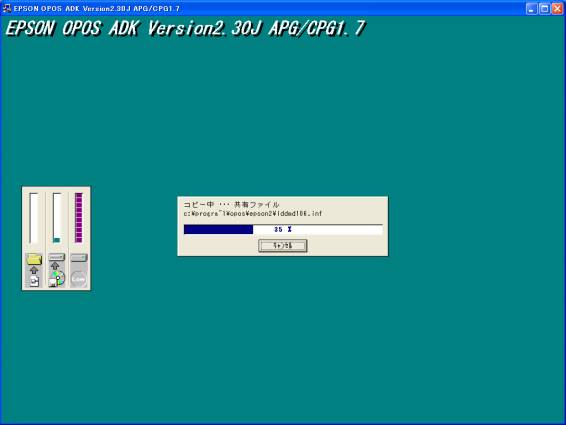Click the disk drive icon in middle column

click(x=56, y=257)
